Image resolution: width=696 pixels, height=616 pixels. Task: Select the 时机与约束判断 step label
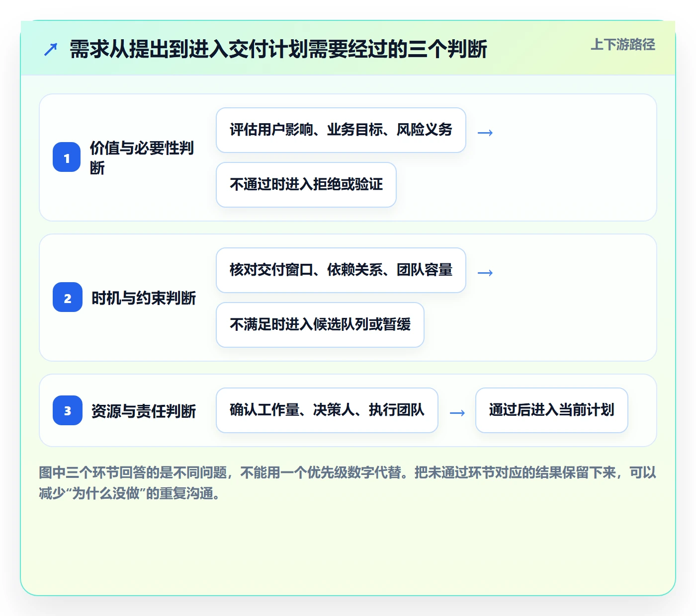(x=144, y=298)
